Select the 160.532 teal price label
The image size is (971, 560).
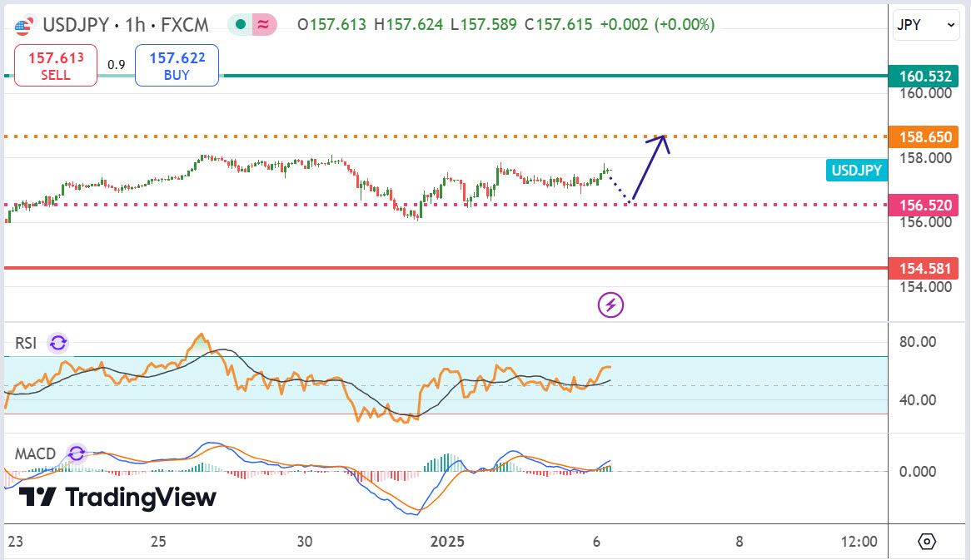tap(924, 77)
